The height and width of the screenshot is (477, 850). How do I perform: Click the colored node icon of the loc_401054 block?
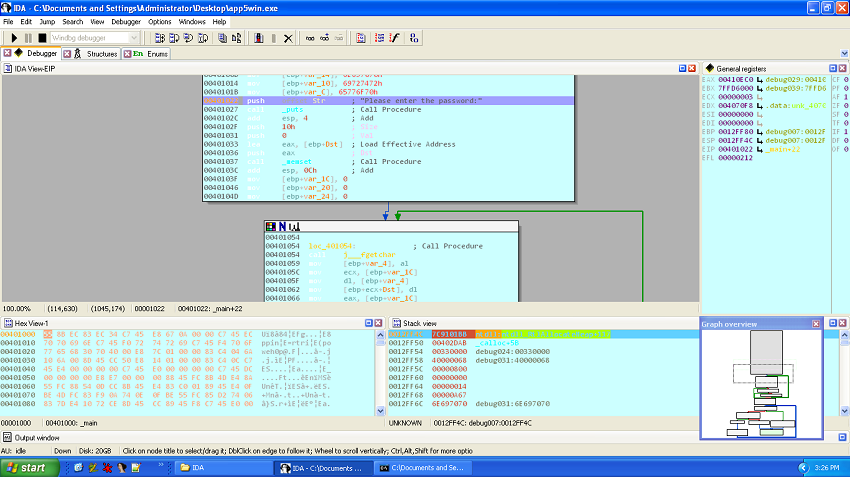271,227
